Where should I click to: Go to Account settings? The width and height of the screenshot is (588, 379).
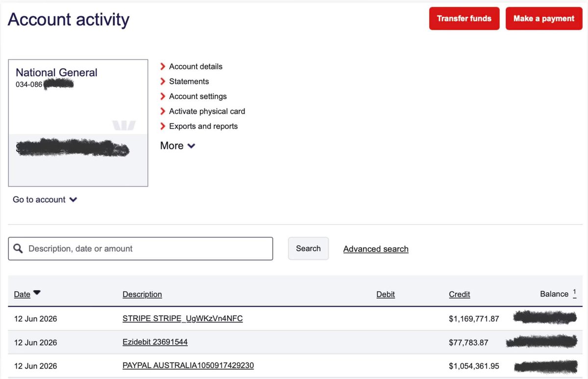(x=198, y=96)
